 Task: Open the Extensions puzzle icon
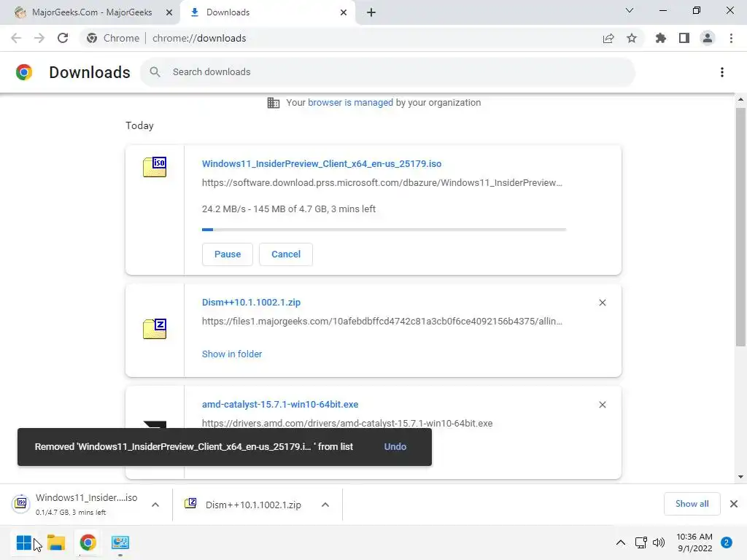coord(661,38)
